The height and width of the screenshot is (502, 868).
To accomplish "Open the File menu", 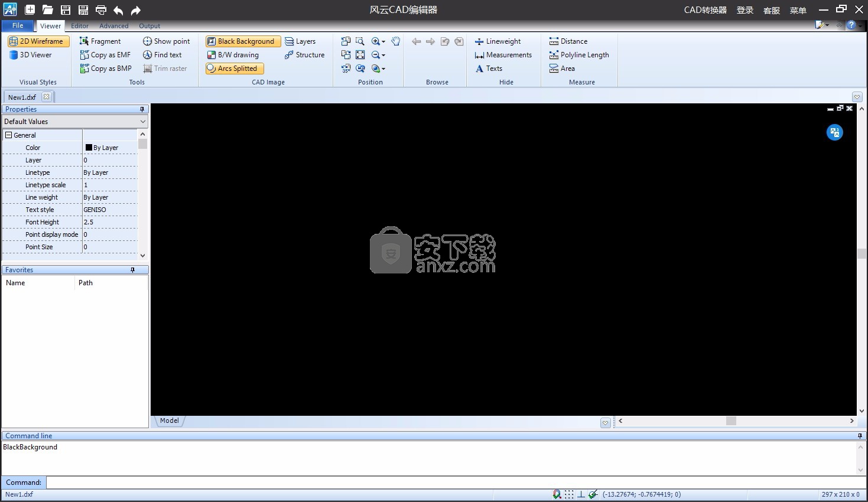I will click(18, 25).
